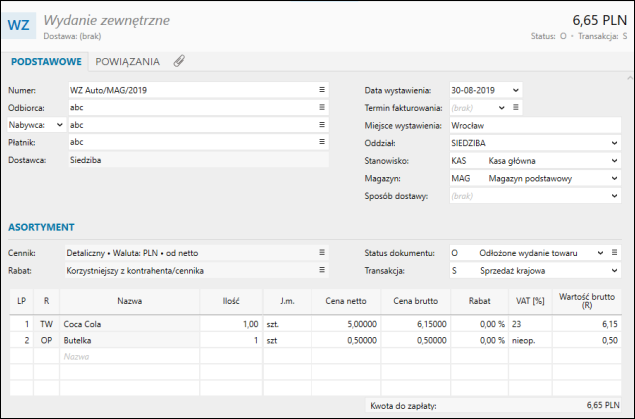The width and height of the screenshot is (635, 419).
Task: Select the Coca Cola row name cell
Action: point(126,324)
